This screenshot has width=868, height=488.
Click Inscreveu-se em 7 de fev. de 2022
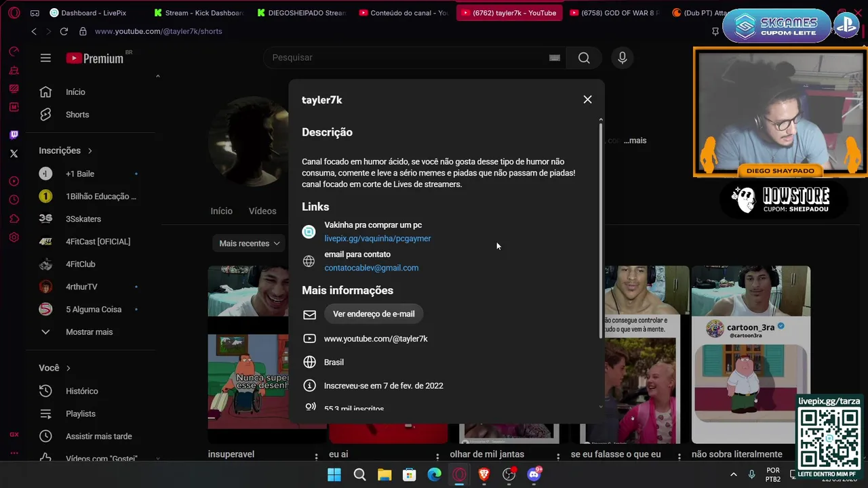[x=383, y=386]
